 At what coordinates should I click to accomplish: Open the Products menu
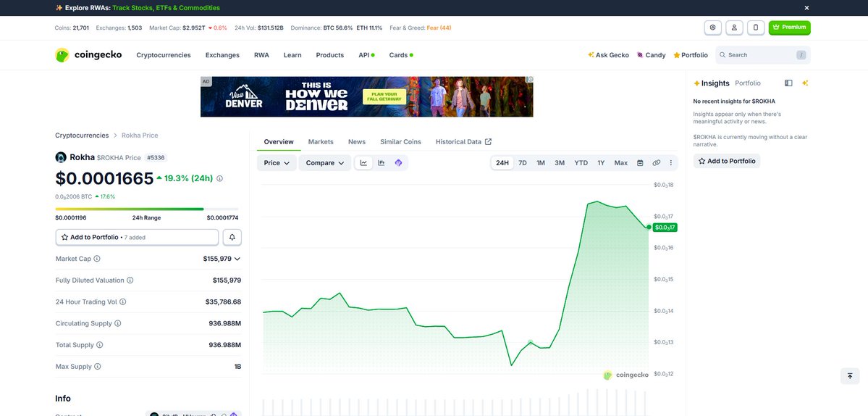[330, 55]
